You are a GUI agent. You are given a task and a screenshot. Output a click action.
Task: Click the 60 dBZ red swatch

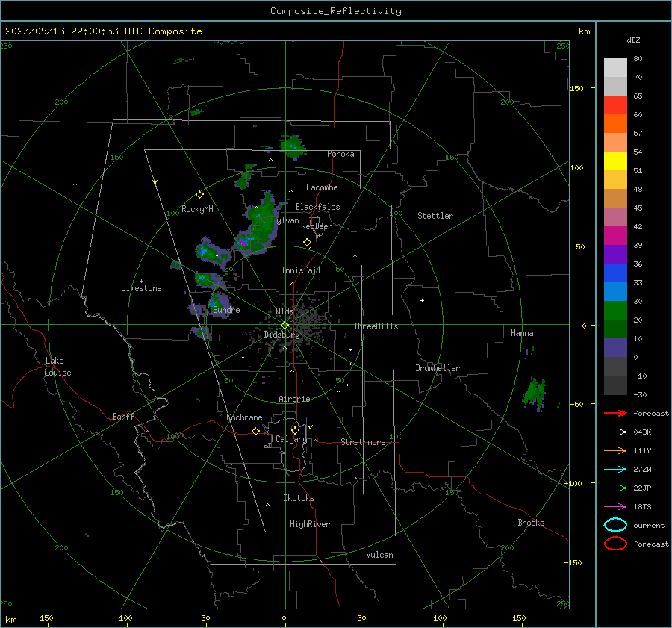tap(615, 105)
